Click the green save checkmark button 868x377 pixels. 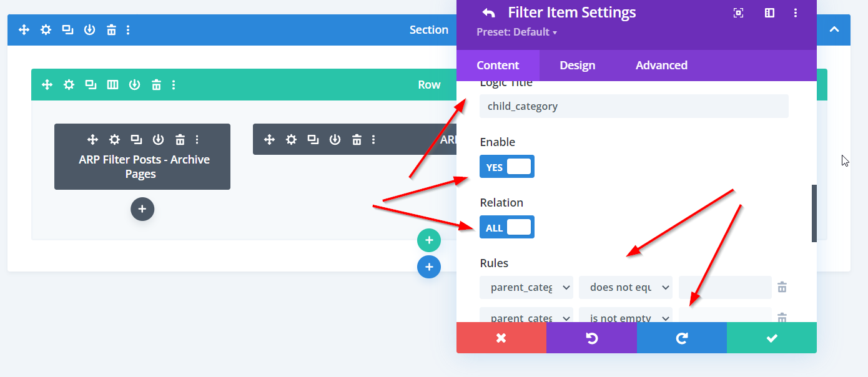click(x=771, y=338)
